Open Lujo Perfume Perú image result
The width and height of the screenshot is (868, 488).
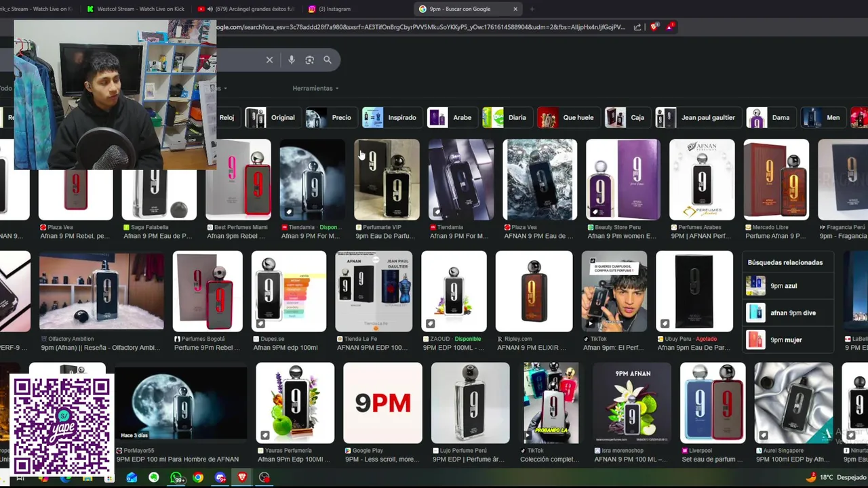pos(471,403)
